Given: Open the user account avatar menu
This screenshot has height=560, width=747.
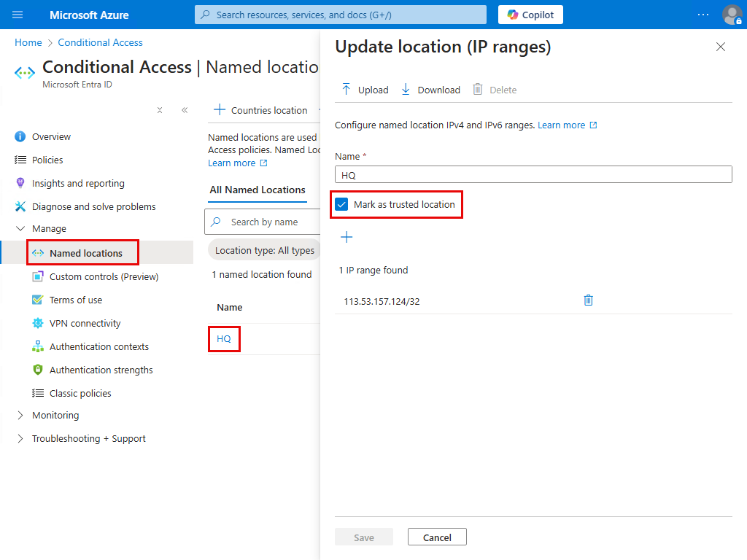Looking at the screenshot, I should [732, 15].
